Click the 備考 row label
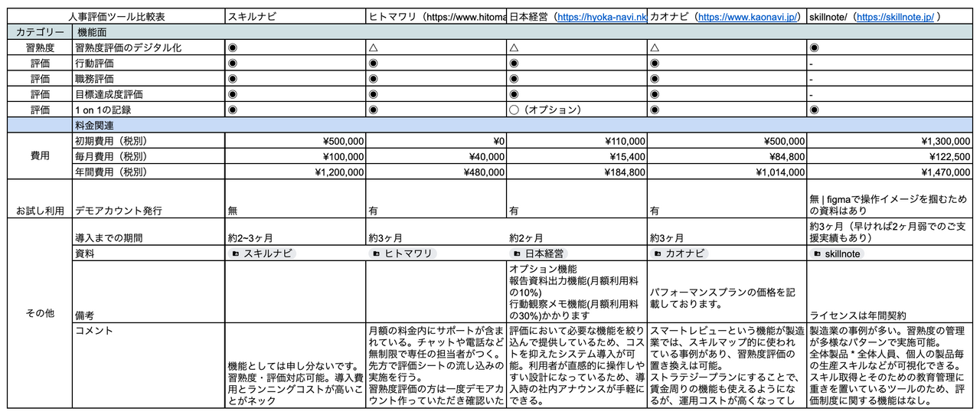This screenshot has height=412, width=980. click(x=149, y=292)
